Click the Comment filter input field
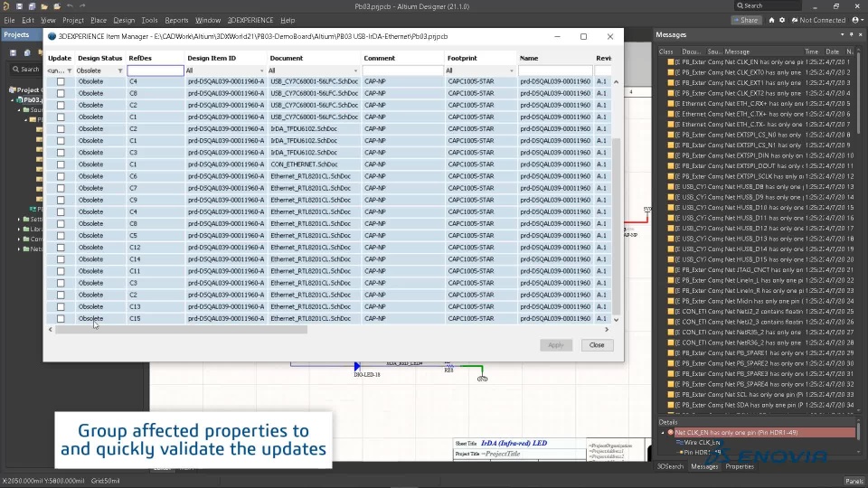 pos(402,70)
